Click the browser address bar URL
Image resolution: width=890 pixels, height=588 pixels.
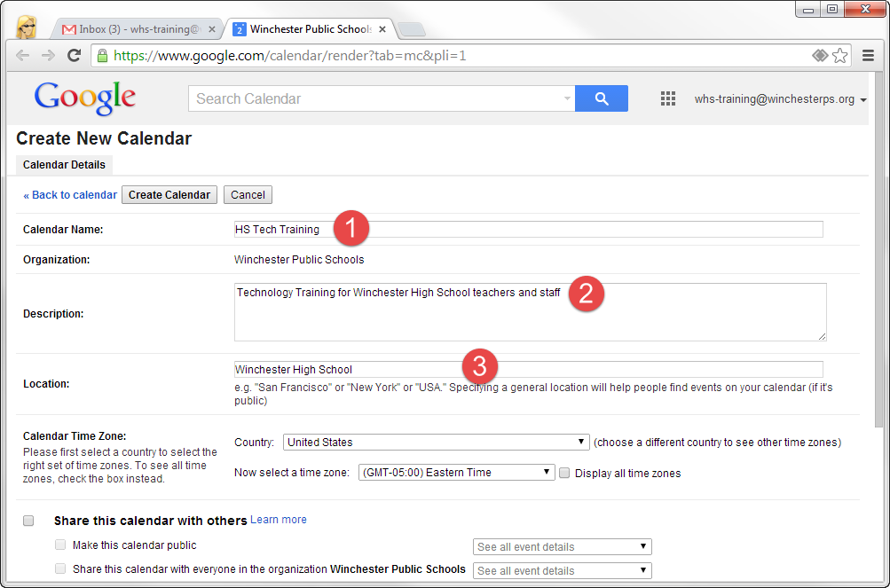289,56
